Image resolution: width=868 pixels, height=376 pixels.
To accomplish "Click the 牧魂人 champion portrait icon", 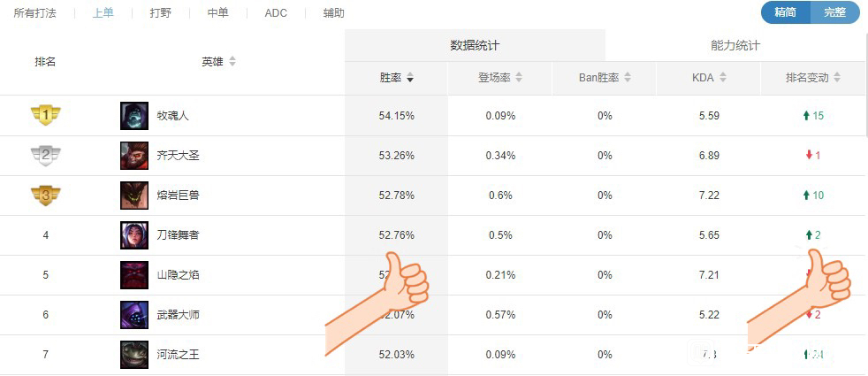I will coord(134,116).
